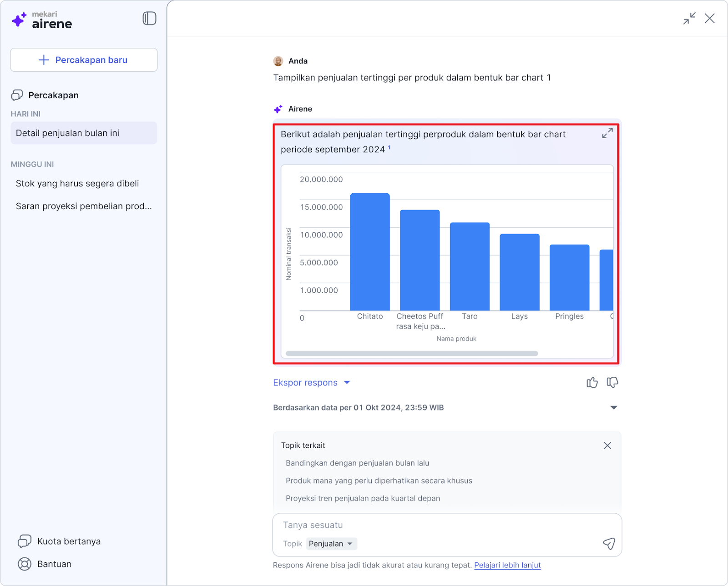
Task: Open Pelajari lebih lanjut link
Action: [507, 565]
